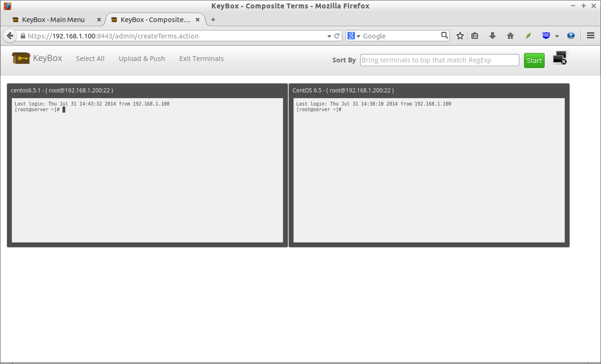Close the KeyBox - Main Menu tab
The width and height of the screenshot is (601, 364).
(x=99, y=20)
